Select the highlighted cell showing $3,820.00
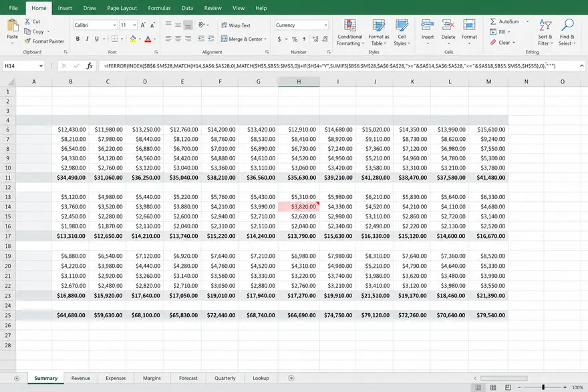 click(299, 206)
